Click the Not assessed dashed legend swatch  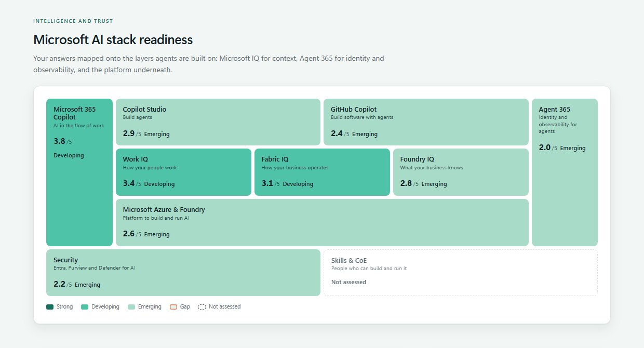pyautogui.click(x=202, y=307)
